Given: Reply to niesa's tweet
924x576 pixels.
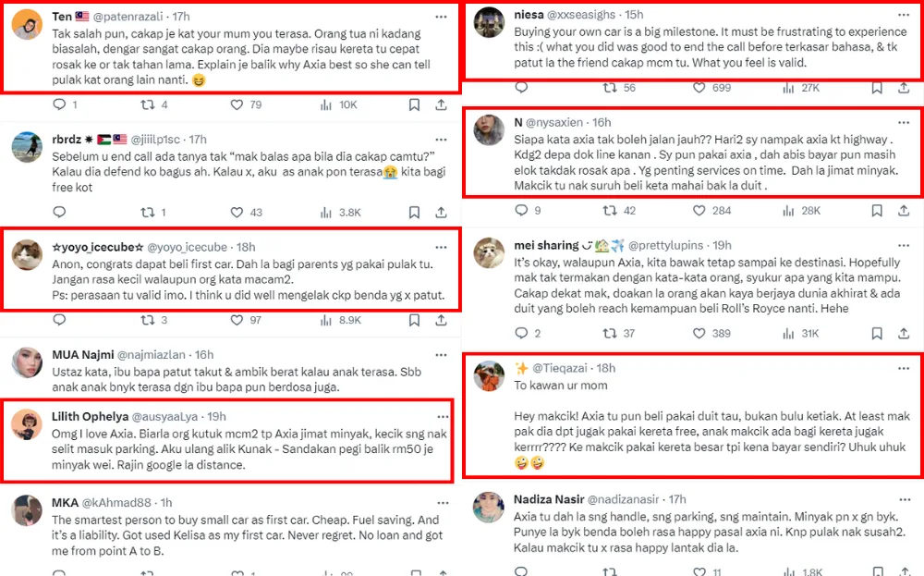Looking at the screenshot, I should tap(521, 88).
